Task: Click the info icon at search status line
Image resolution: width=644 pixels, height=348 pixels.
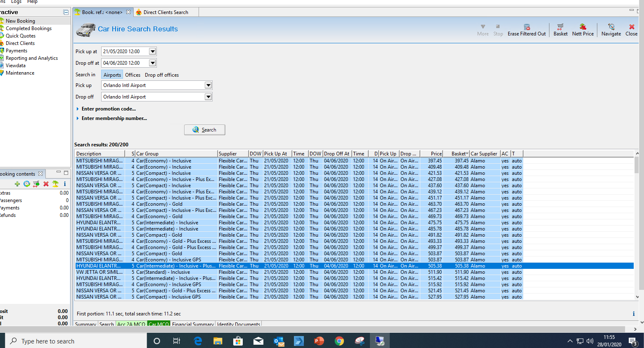Action: click(634, 314)
